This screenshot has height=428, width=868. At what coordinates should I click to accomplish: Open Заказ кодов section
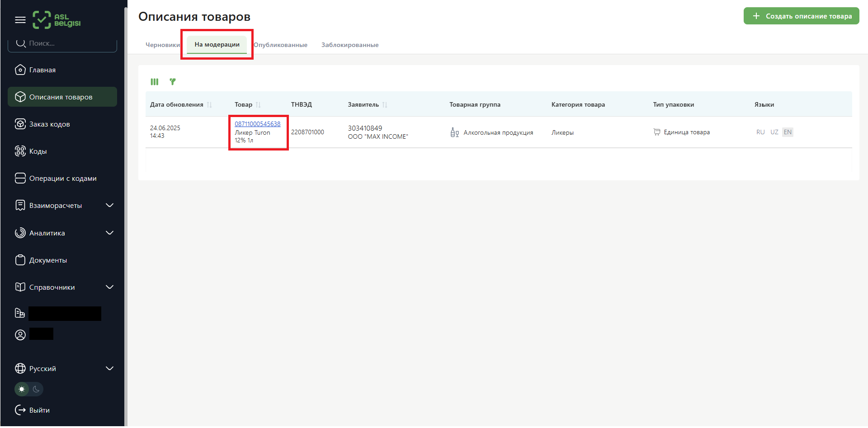(49, 124)
